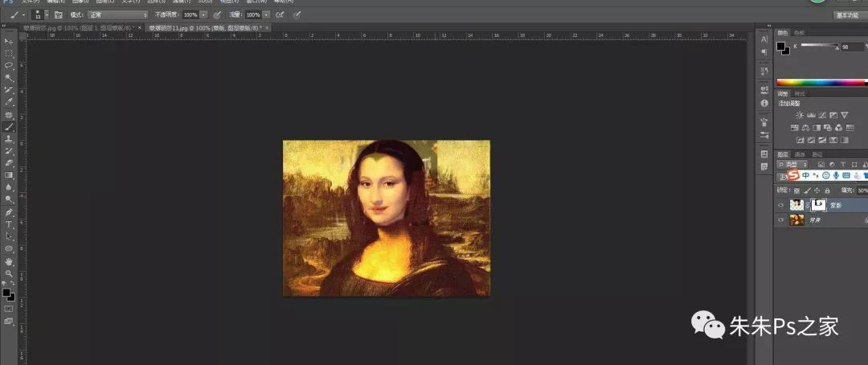Image resolution: width=868 pixels, height=365 pixels.
Task: Switch to the 色板 swatches tab
Action: [x=798, y=33]
